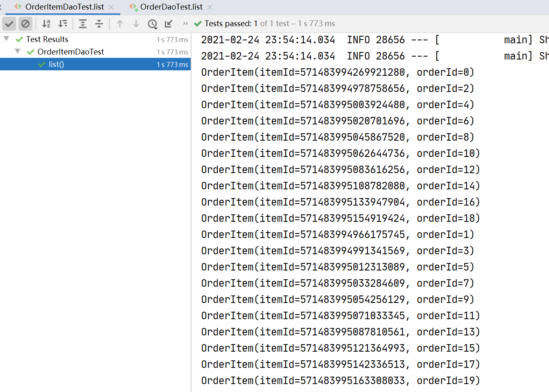This screenshot has width=549, height=392.
Task: Click the Import Tests icon
Action: pos(169,24)
